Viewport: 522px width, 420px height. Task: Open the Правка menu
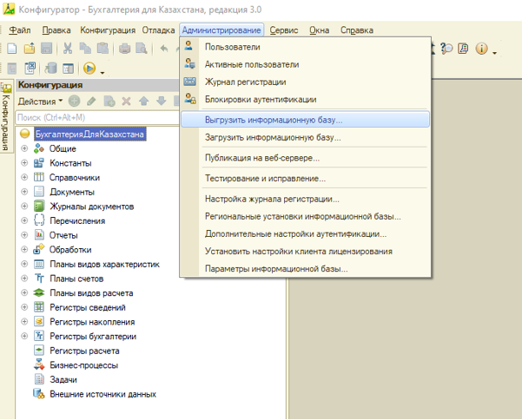tap(56, 30)
